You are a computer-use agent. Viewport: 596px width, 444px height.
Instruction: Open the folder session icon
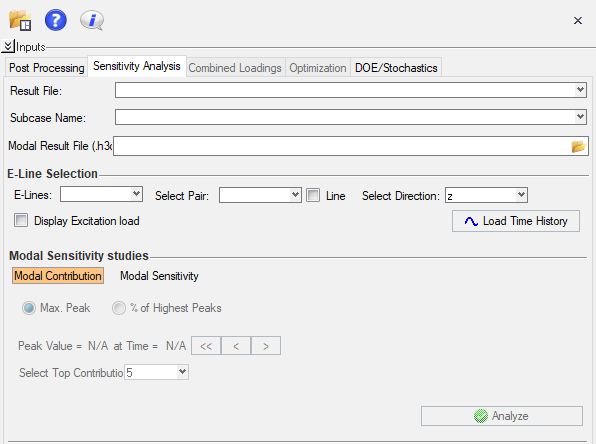pyautogui.click(x=20, y=20)
